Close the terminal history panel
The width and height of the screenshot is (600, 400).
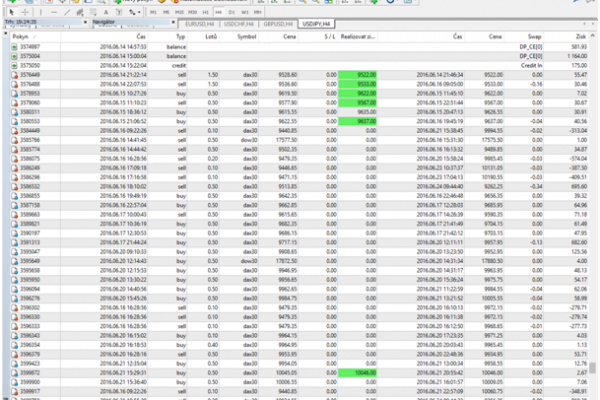coord(5,34)
